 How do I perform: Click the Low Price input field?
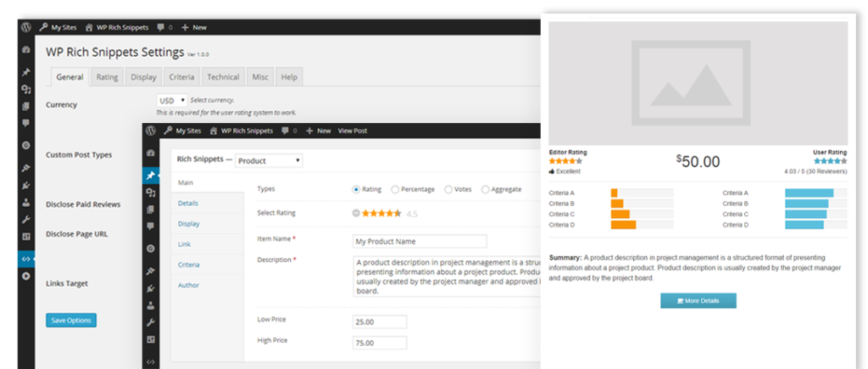380,321
